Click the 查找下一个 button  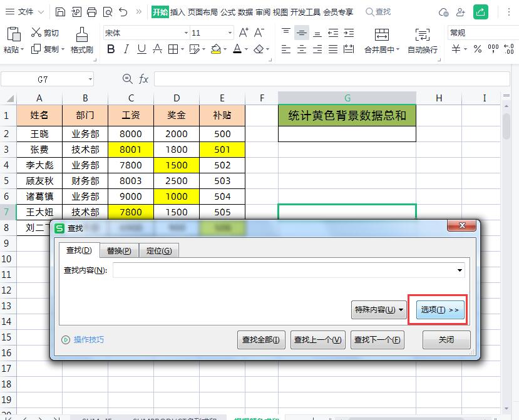pyautogui.click(x=377, y=340)
